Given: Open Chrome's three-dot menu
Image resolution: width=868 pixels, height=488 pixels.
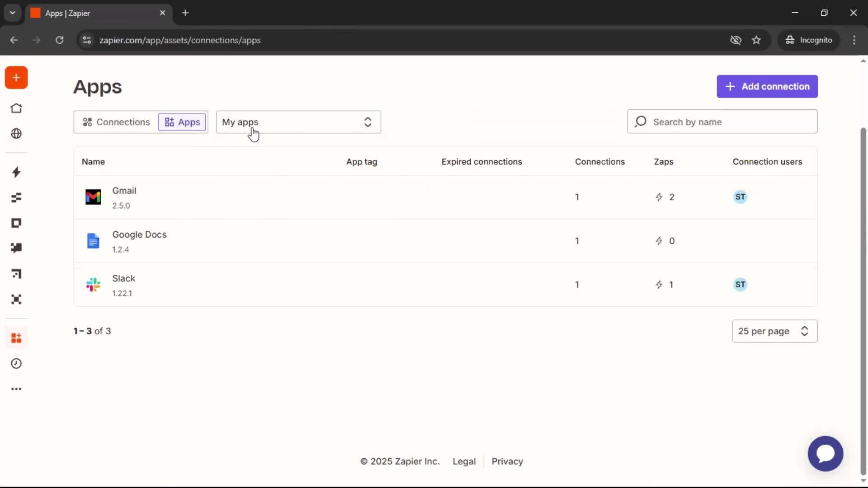Looking at the screenshot, I should (x=854, y=40).
